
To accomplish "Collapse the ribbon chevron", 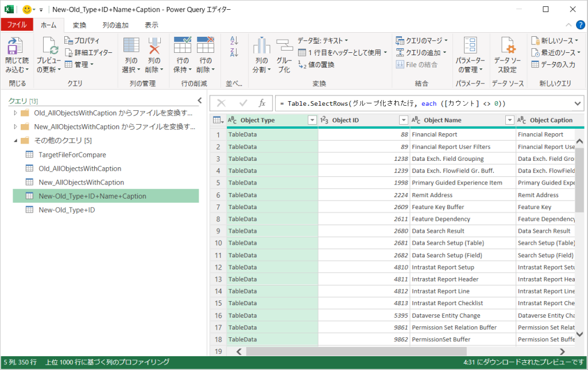I will [568, 25].
